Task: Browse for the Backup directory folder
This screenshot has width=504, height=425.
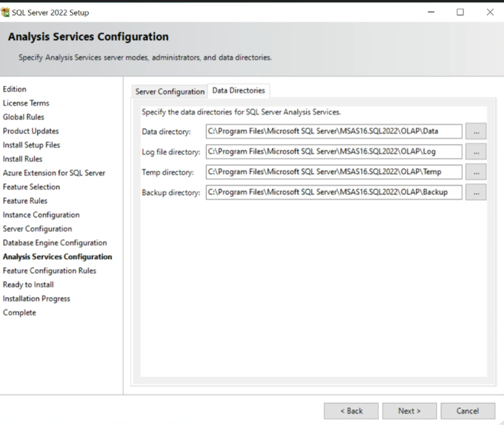Action: pyautogui.click(x=476, y=192)
